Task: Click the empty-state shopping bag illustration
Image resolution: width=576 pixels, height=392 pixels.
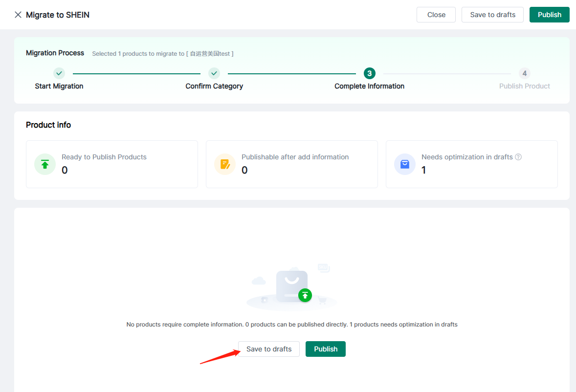Action: coord(292,287)
